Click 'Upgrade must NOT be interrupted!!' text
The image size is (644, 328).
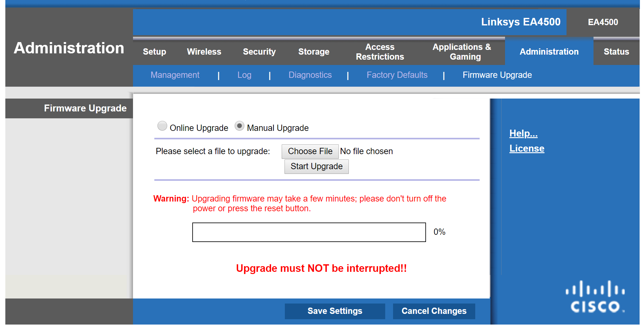321,268
